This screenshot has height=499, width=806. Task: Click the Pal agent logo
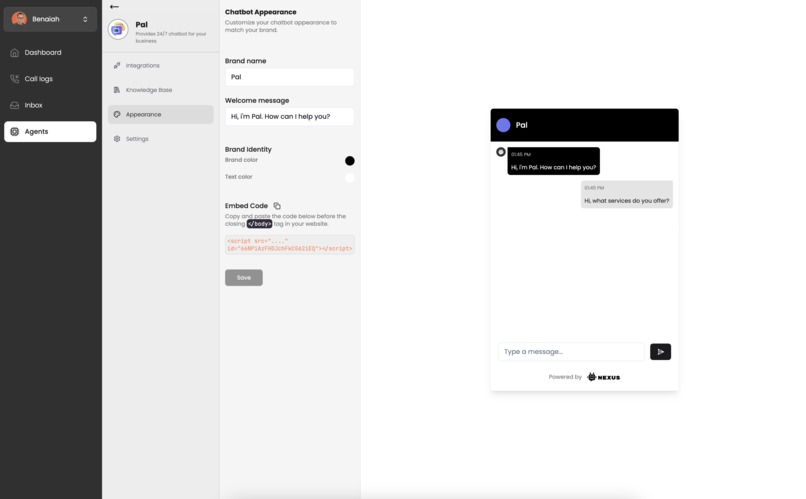point(118,30)
